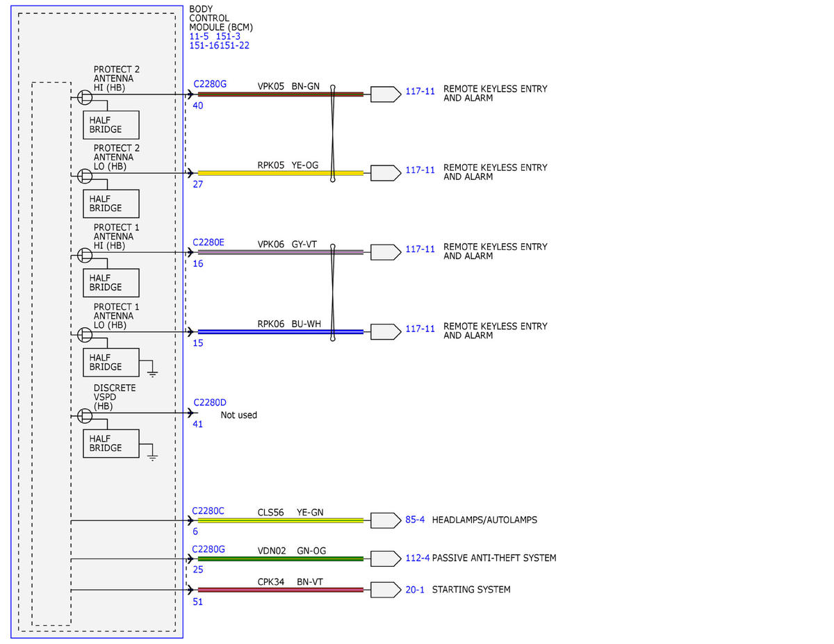Click the DISCRETE VSPD (HB) label
Screen dimensions: 834x644
pos(115,397)
